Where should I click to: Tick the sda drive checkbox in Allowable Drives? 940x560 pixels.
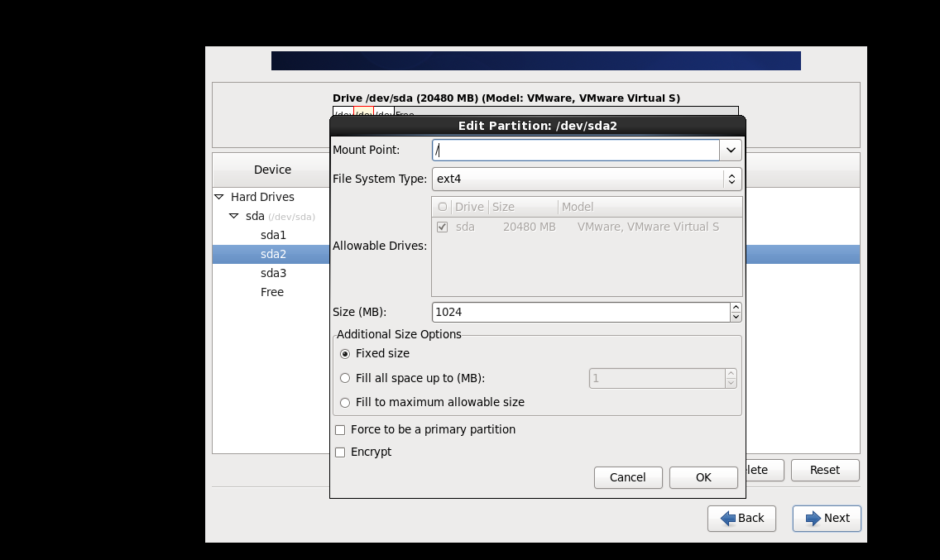[443, 227]
